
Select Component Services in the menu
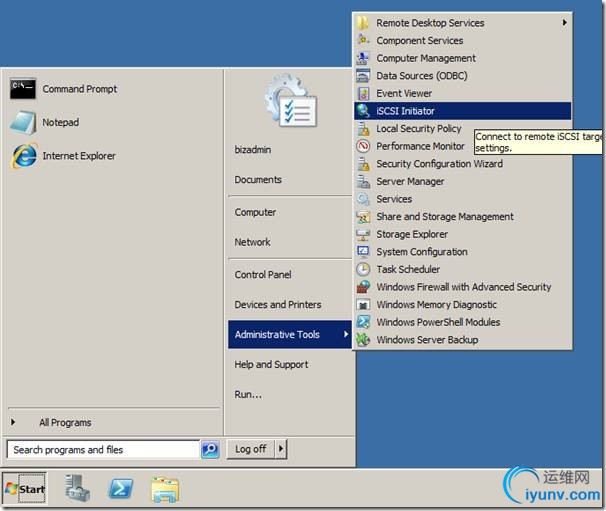463,40
